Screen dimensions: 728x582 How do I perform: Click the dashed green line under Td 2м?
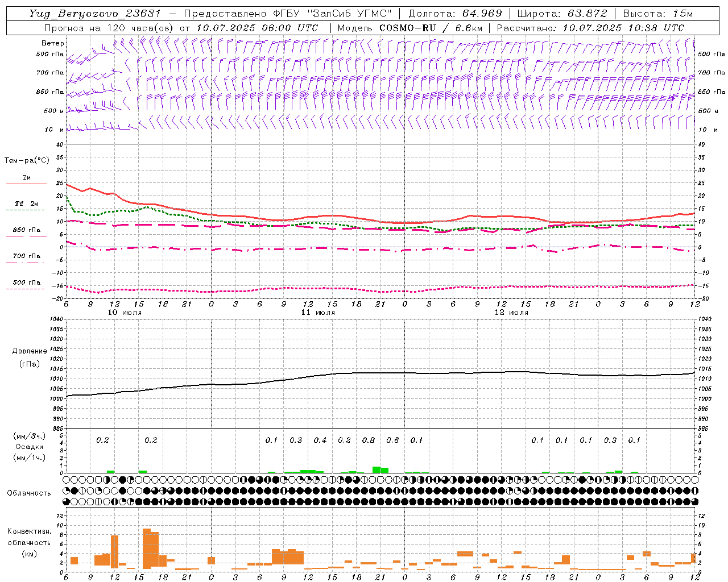click(25, 210)
